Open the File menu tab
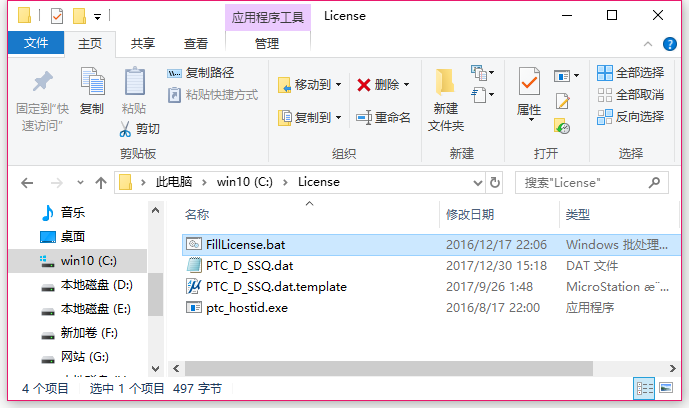Screen dimensions: 689x408 (36, 43)
